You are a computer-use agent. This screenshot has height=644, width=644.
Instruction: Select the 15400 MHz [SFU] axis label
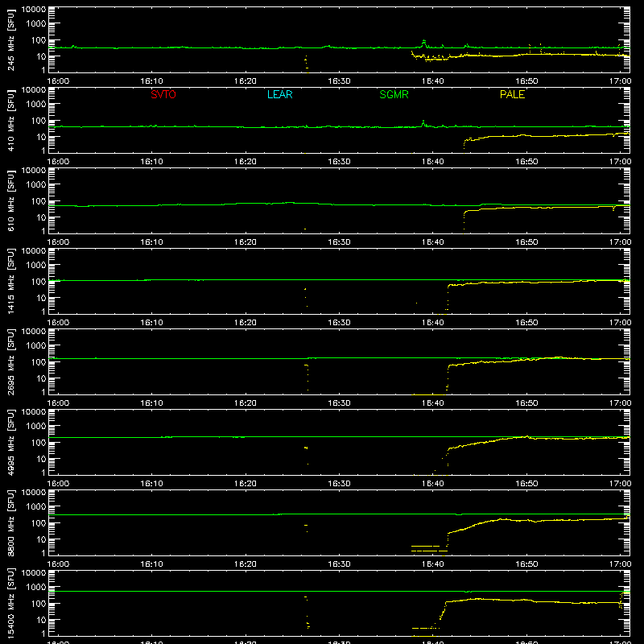tap(10, 604)
